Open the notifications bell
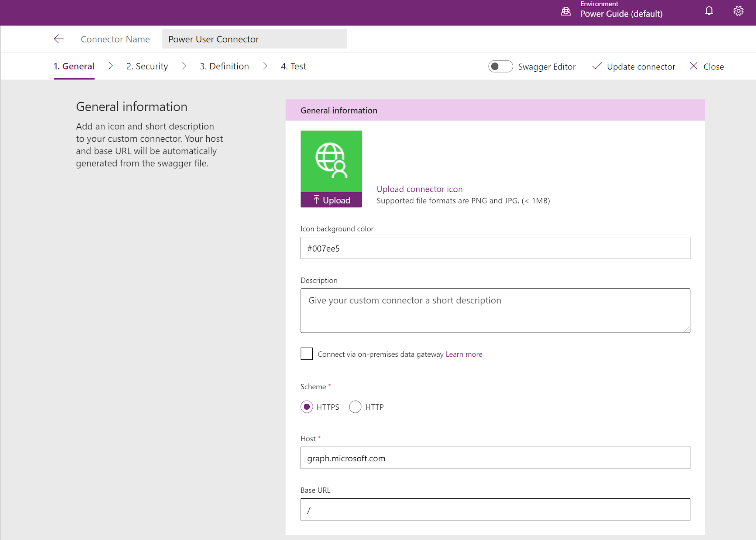Screen dimensions: 756x540 (709, 11)
